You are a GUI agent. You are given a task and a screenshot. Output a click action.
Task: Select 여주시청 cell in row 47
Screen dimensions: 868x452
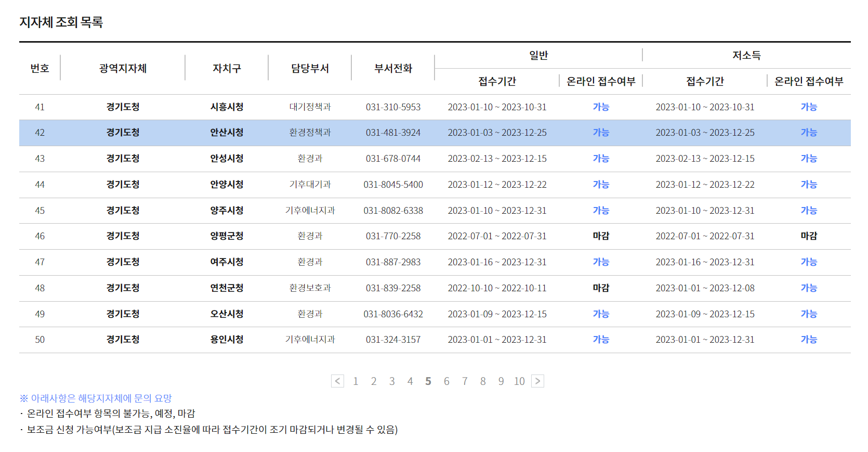pyautogui.click(x=227, y=262)
